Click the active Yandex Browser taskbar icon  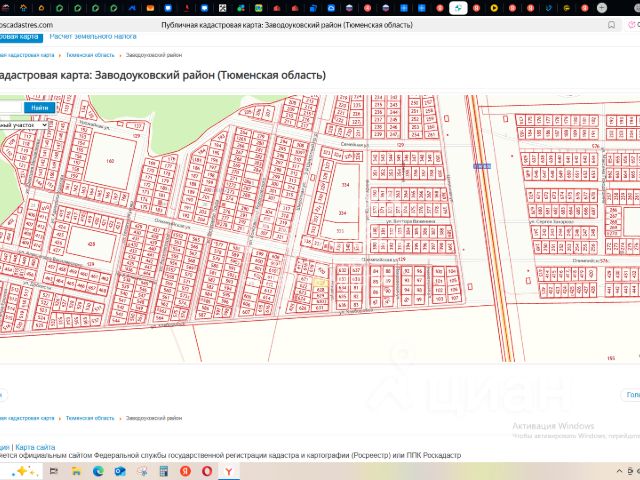[x=230, y=470]
